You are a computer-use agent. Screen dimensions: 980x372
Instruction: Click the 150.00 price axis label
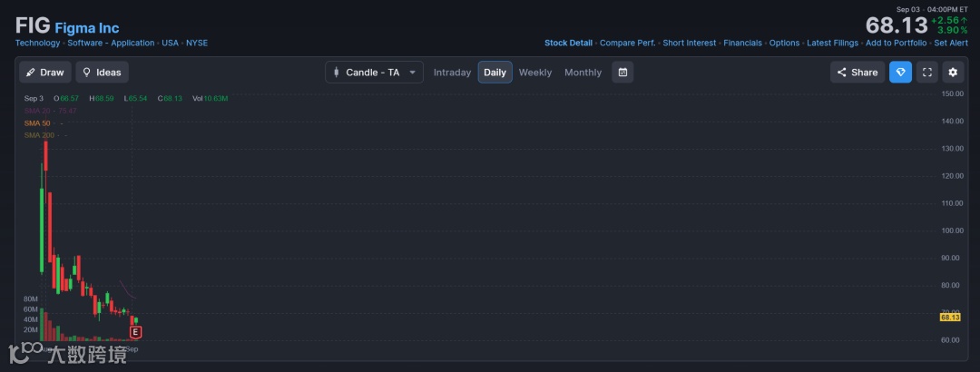(952, 93)
